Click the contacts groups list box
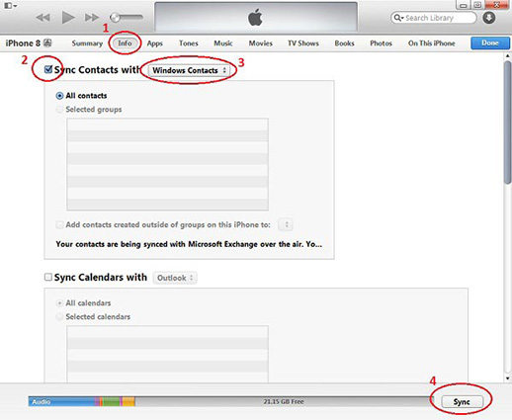The height and width of the screenshot is (420, 512). 167,164
